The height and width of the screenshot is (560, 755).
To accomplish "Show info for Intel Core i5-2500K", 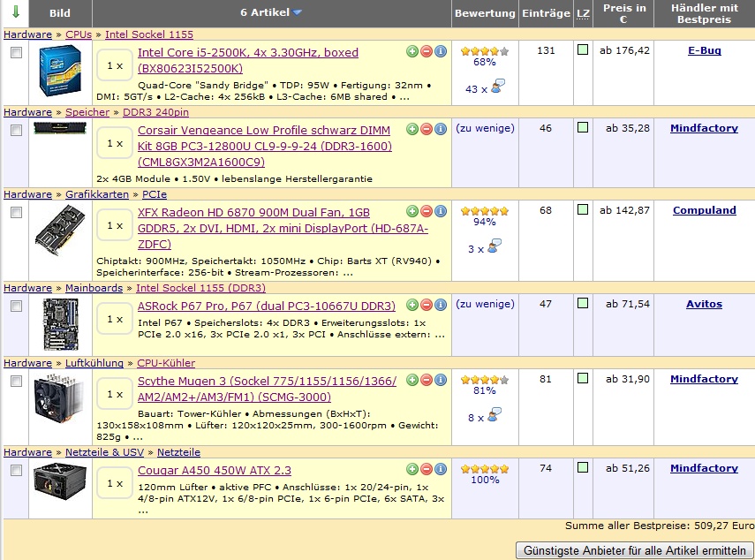I will (x=440, y=51).
